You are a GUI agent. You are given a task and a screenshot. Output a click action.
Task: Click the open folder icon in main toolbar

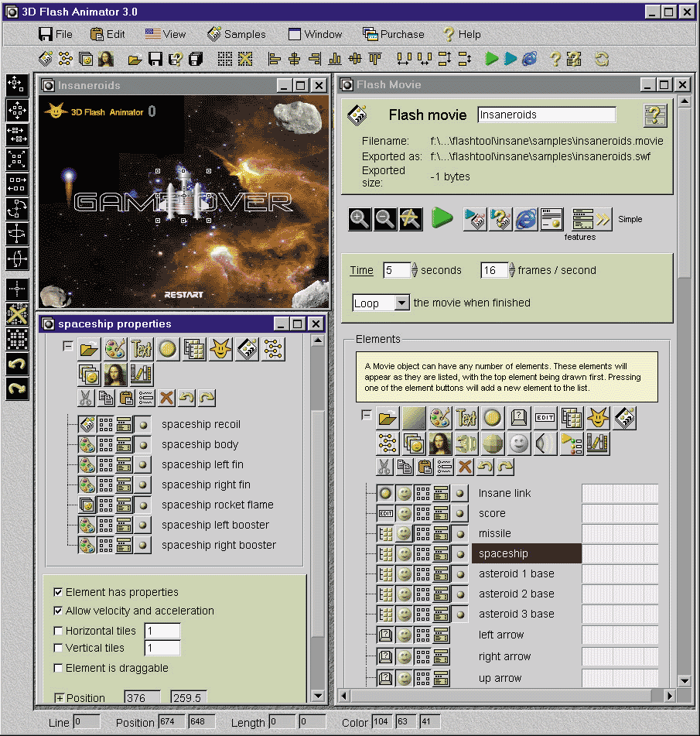pos(135,59)
